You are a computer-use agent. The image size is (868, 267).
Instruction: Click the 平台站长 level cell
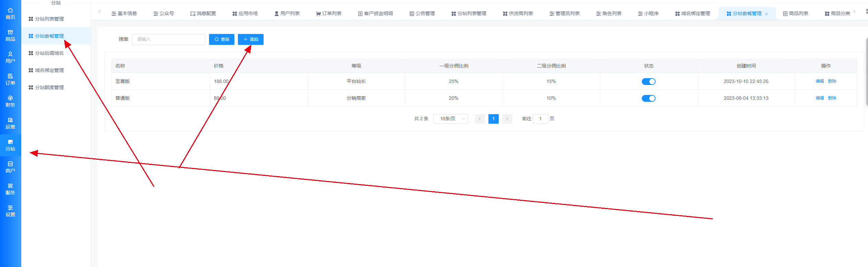[x=356, y=81]
